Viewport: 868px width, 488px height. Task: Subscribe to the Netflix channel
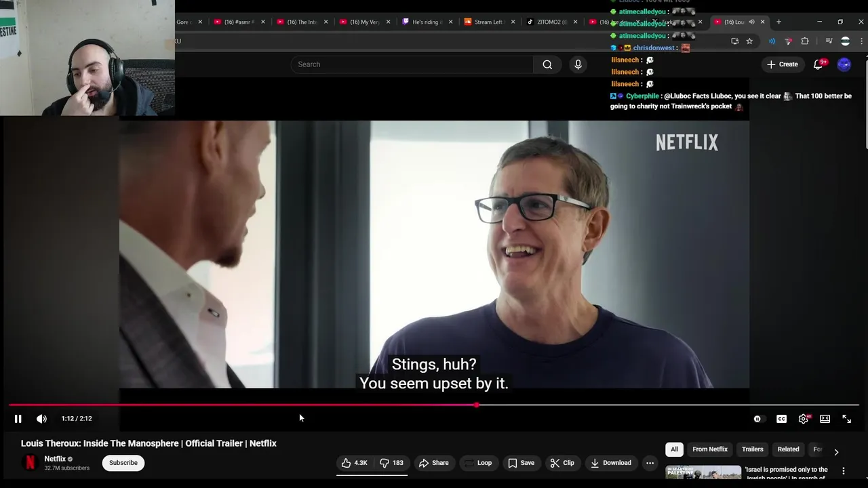pyautogui.click(x=123, y=463)
